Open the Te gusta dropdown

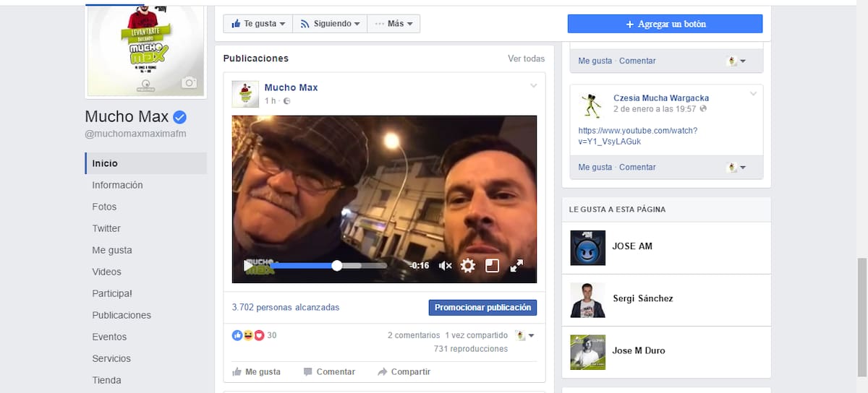coord(258,24)
